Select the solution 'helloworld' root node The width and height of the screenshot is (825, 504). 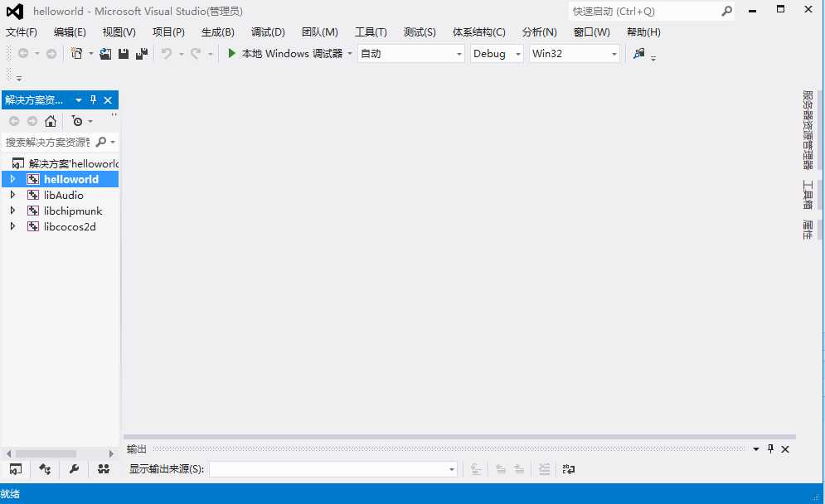(x=66, y=163)
